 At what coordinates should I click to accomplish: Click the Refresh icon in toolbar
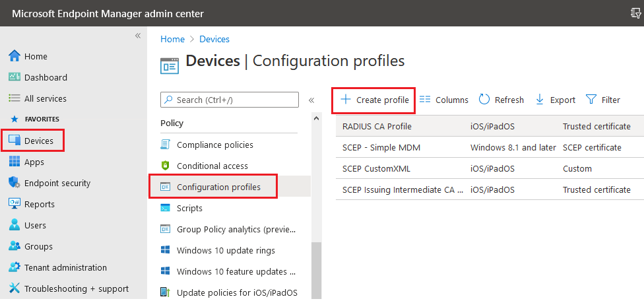[484, 100]
